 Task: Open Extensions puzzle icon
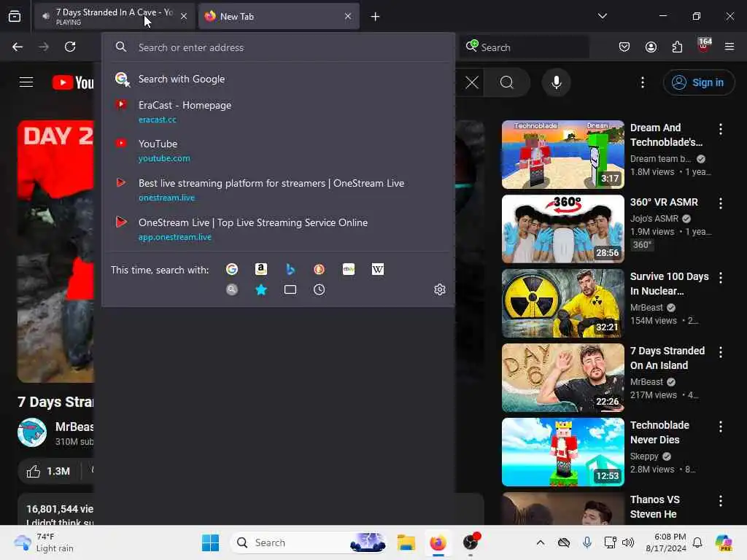pyautogui.click(x=677, y=47)
